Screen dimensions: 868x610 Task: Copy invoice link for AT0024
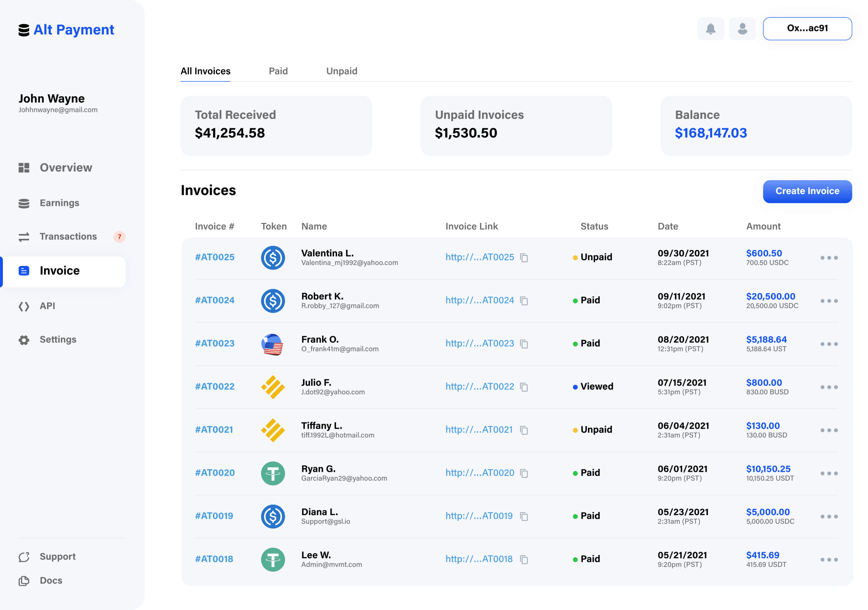coord(524,301)
